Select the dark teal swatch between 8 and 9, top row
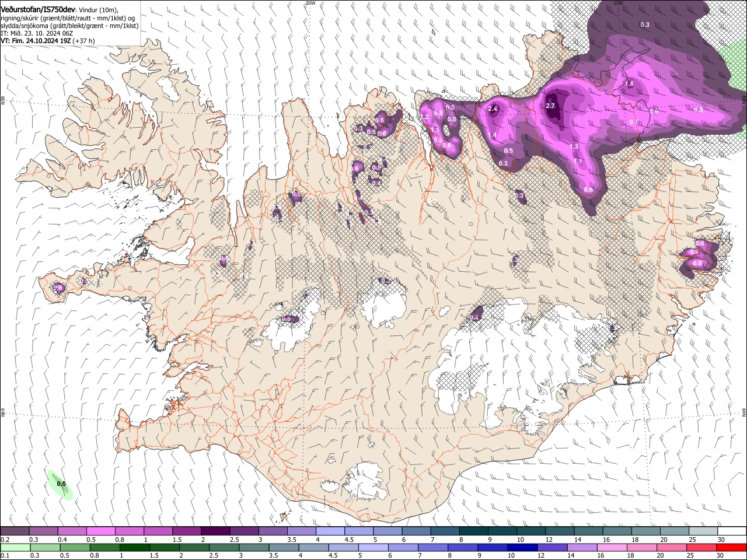This screenshot has height=560, width=747. pyautogui.click(x=474, y=531)
